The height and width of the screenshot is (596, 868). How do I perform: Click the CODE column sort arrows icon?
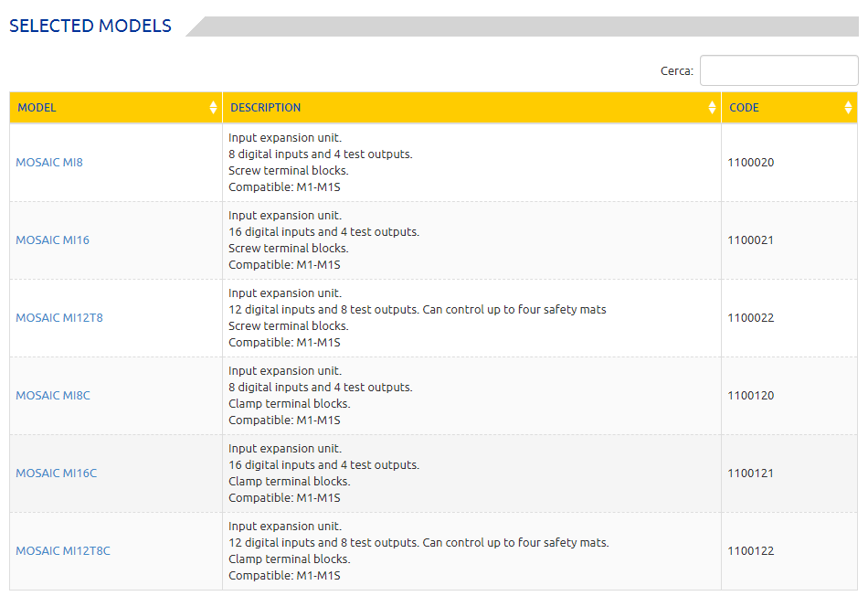(x=848, y=108)
